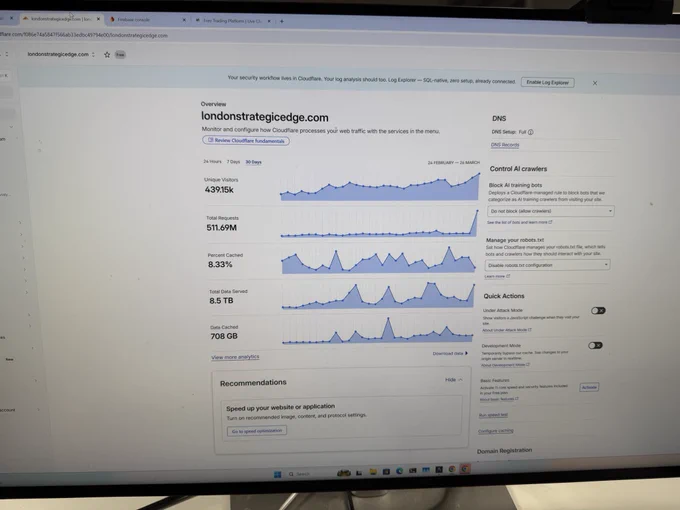Open the Block AI training bots dropdown
Image resolution: width=680 pixels, height=510 pixels.
(x=550, y=211)
